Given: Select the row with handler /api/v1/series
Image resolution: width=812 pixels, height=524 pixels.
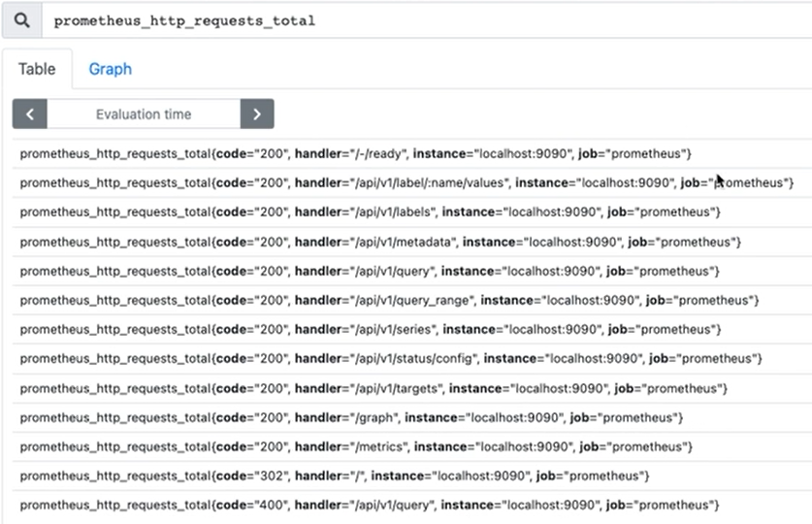Looking at the screenshot, I should pos(371,329).
